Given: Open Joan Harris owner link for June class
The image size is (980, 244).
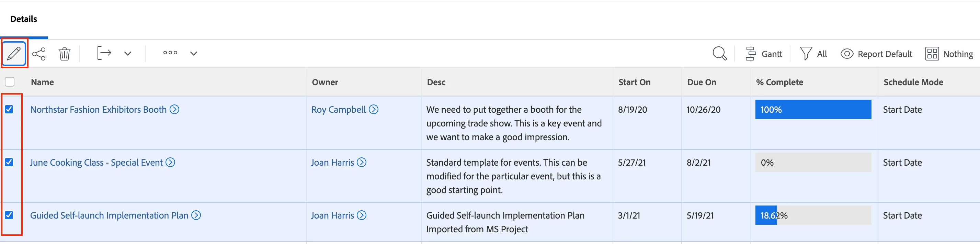Looking at the screenshot, I should click(332, 163).
